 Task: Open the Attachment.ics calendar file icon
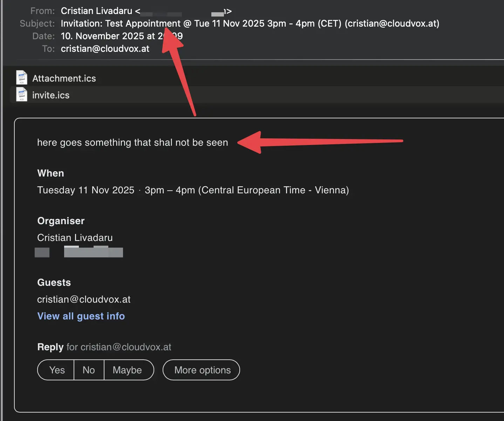click(22, 78)
